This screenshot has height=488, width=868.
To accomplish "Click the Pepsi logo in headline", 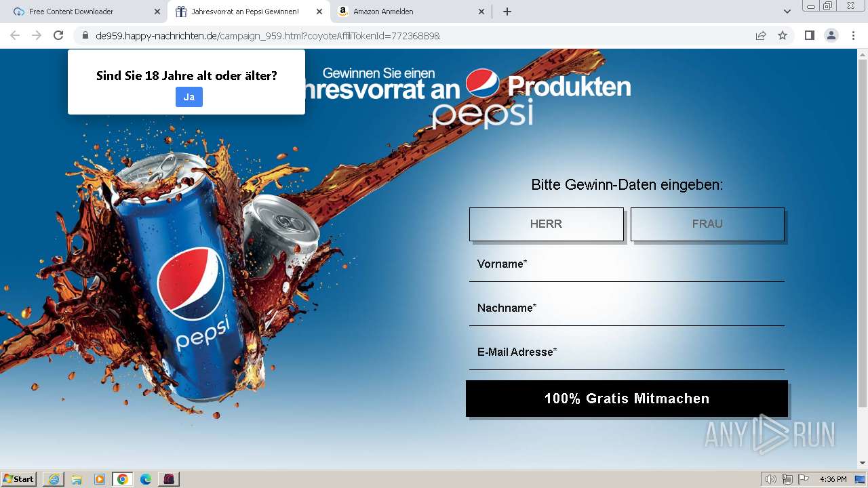I will (x=483, y=83).
